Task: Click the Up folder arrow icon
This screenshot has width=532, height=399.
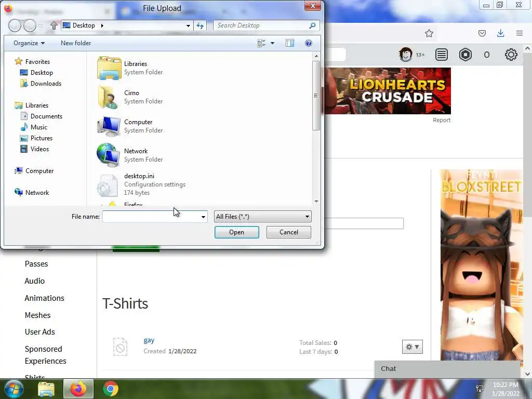Action: click(54, 25)
